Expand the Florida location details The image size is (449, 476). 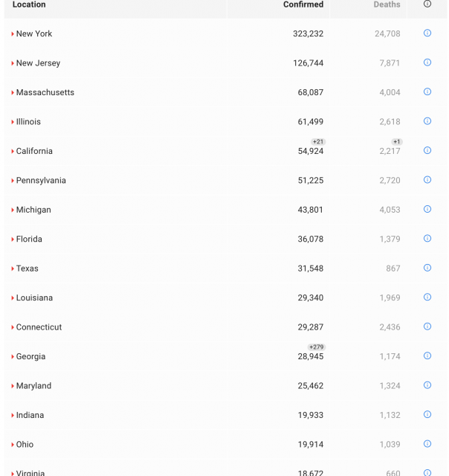pyautogui.click(x=13, y=239)
